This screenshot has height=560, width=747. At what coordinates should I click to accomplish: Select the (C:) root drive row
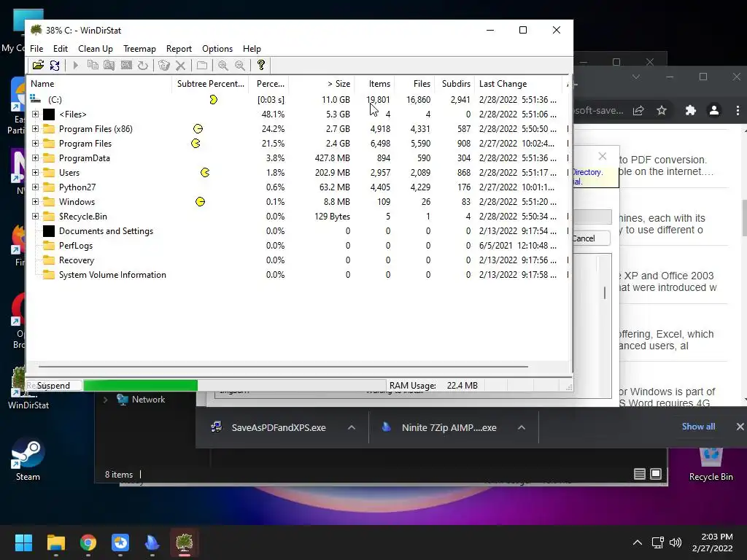(x=298, y=99)
